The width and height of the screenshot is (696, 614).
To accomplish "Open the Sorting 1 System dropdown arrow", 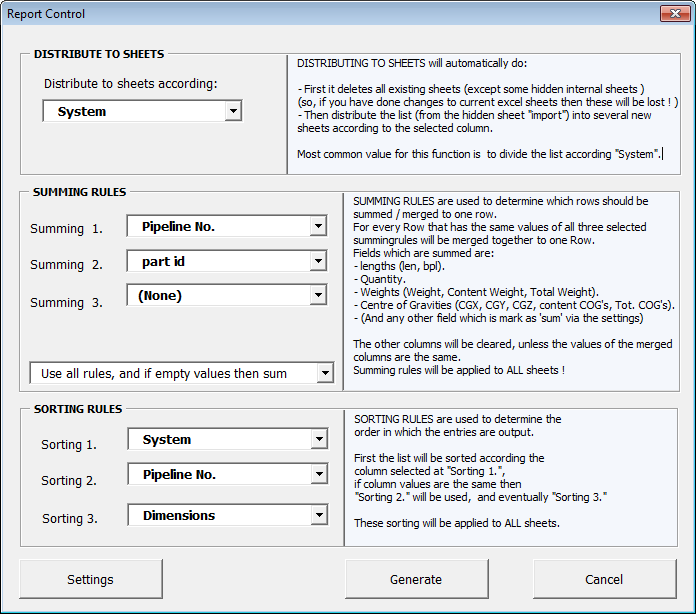I will point(319,439).
